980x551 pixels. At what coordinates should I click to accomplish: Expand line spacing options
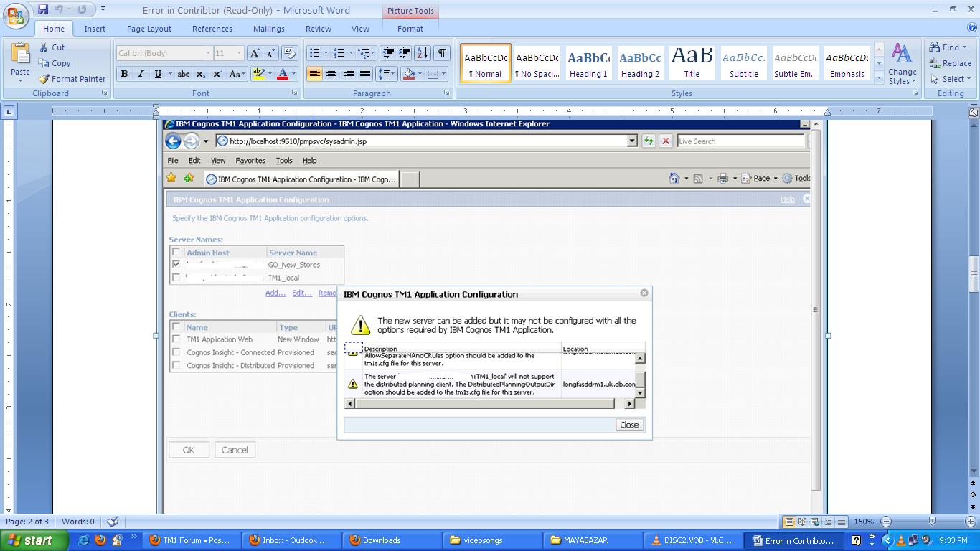386,74
